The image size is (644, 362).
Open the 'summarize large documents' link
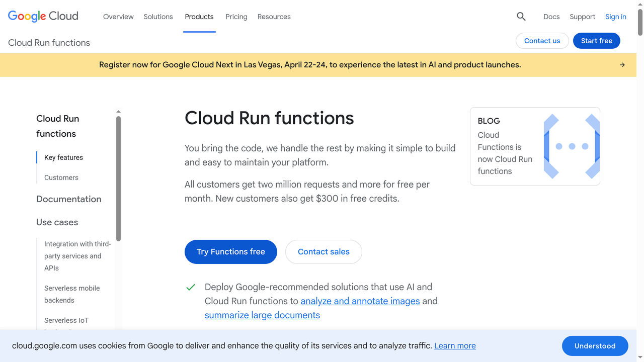click(262, 315)
